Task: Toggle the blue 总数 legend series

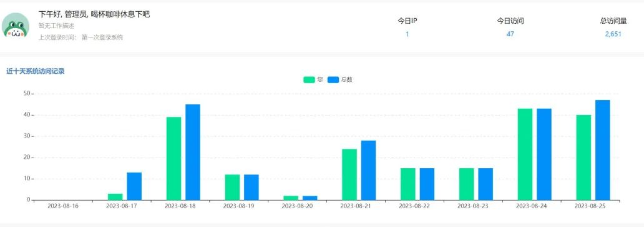Action: (340, 80)
